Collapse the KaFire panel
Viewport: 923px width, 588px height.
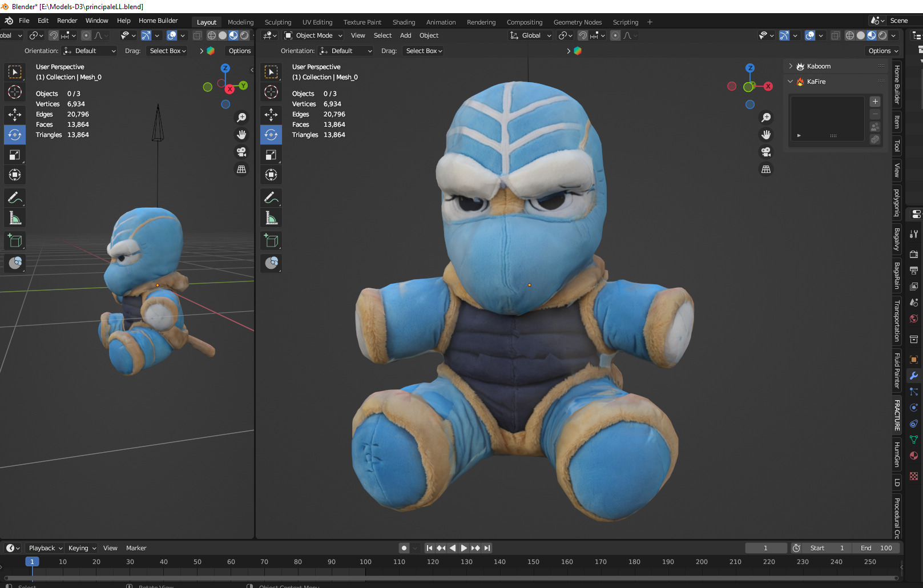791,82
